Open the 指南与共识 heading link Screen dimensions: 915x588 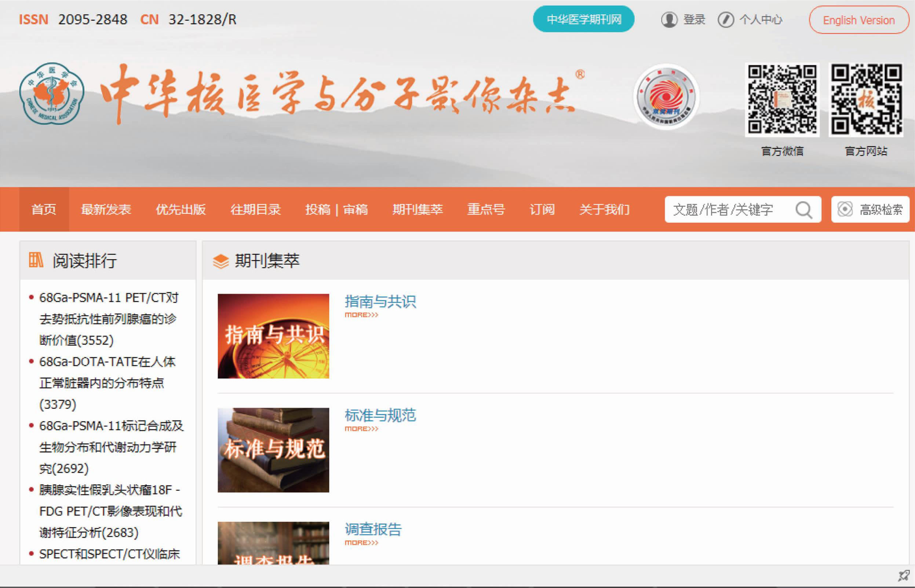pos(380,301)
